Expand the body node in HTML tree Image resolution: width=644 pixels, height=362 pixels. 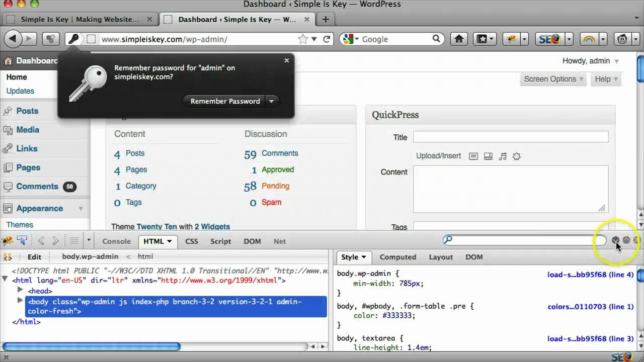[x=20, y=300]
